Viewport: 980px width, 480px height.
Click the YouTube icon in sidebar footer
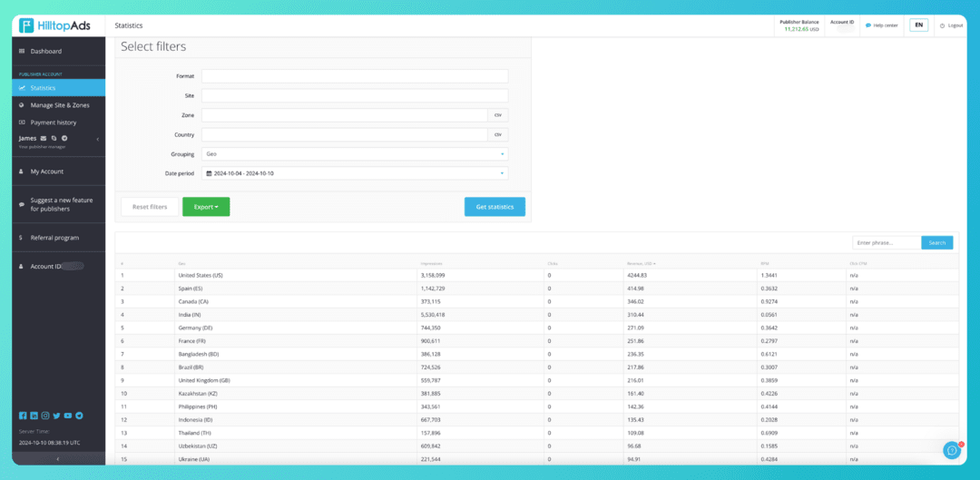coord(68,416)
